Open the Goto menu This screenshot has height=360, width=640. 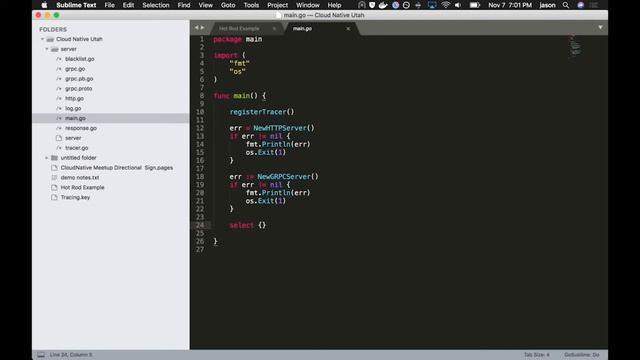pos(228,5)
